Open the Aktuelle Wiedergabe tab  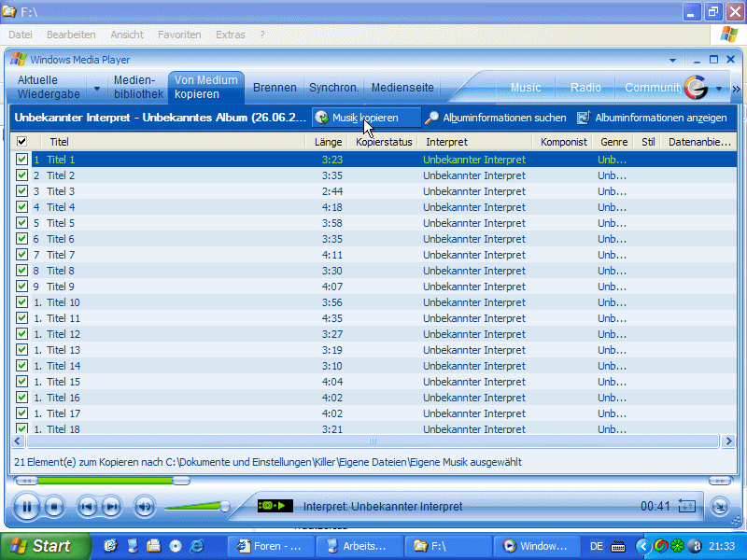click(49, 87)
